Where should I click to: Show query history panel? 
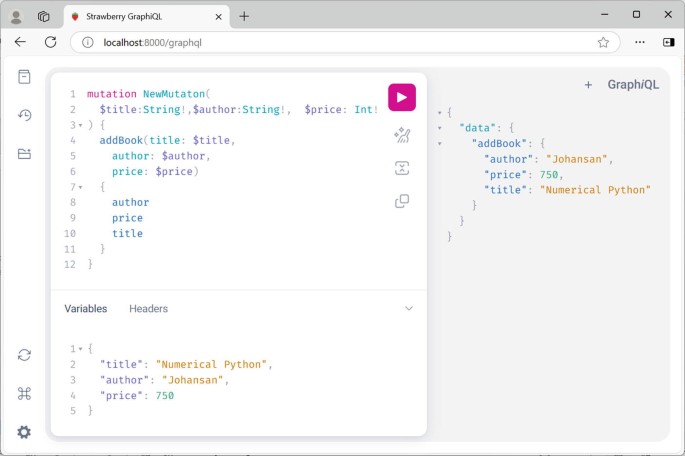(x=24, y=115)
